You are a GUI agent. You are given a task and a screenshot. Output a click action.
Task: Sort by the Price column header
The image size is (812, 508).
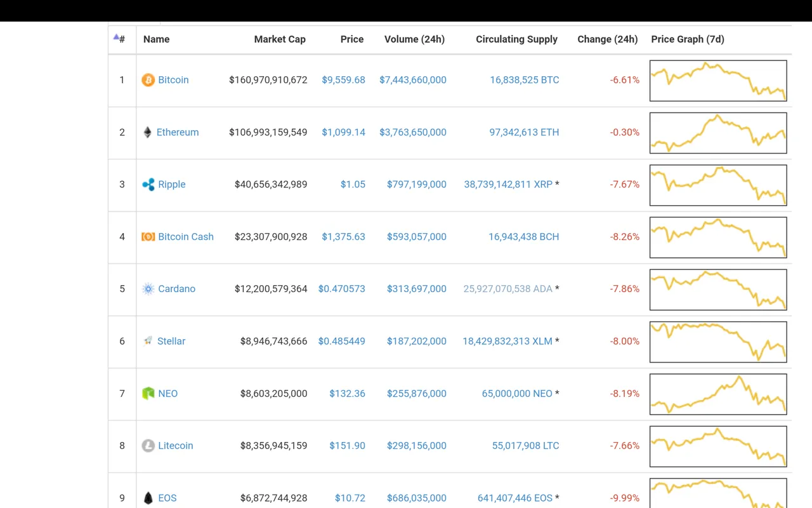(352, 39)
